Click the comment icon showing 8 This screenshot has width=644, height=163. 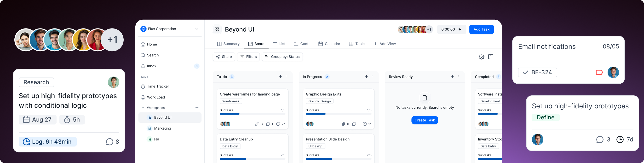click(x=109, y=142)
